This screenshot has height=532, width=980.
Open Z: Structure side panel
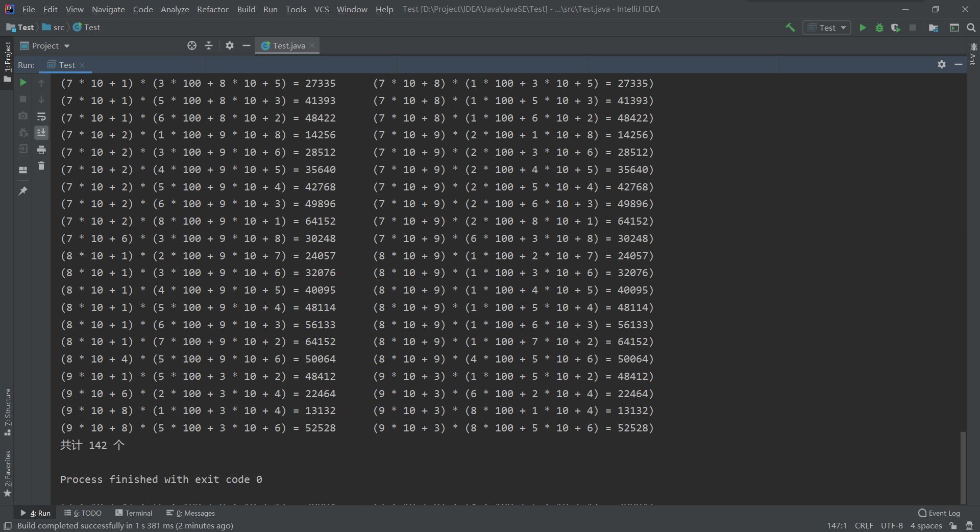7,412
